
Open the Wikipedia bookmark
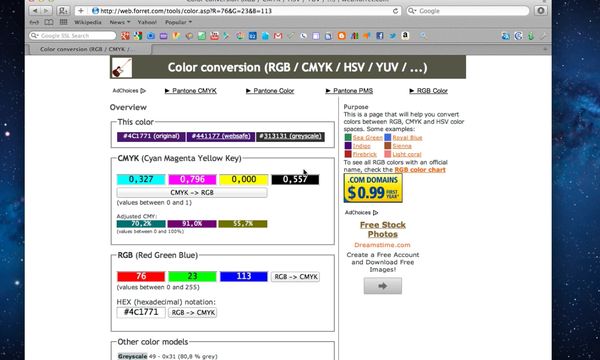(88, 22)
